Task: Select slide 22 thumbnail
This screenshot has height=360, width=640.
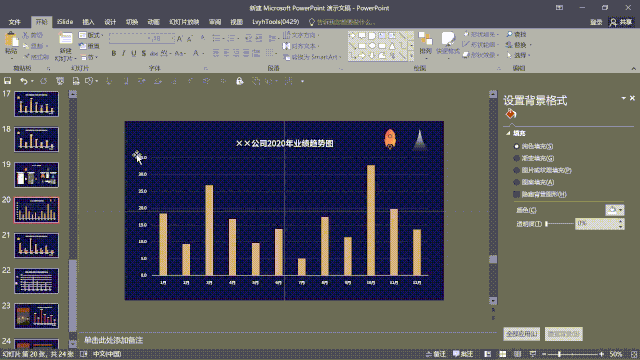Action: click(x=36, y=281)
